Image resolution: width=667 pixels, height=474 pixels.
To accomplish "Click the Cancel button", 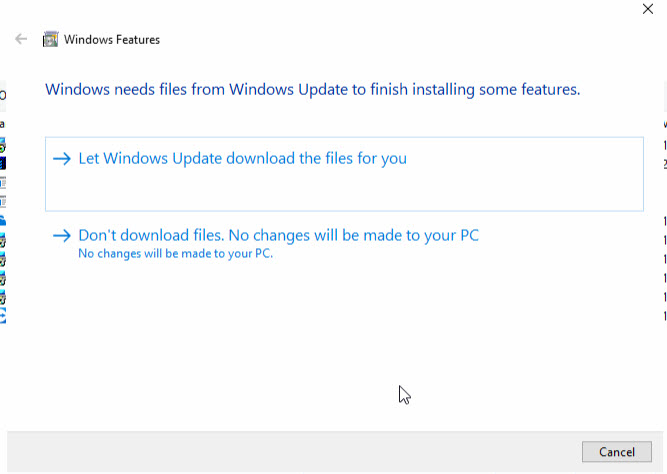I will pyautogui.click(x=617, y=451).
